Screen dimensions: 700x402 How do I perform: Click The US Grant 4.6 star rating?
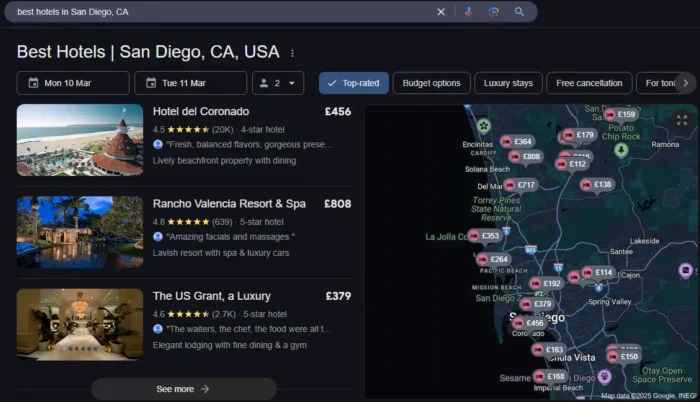(x=181, y=314)
